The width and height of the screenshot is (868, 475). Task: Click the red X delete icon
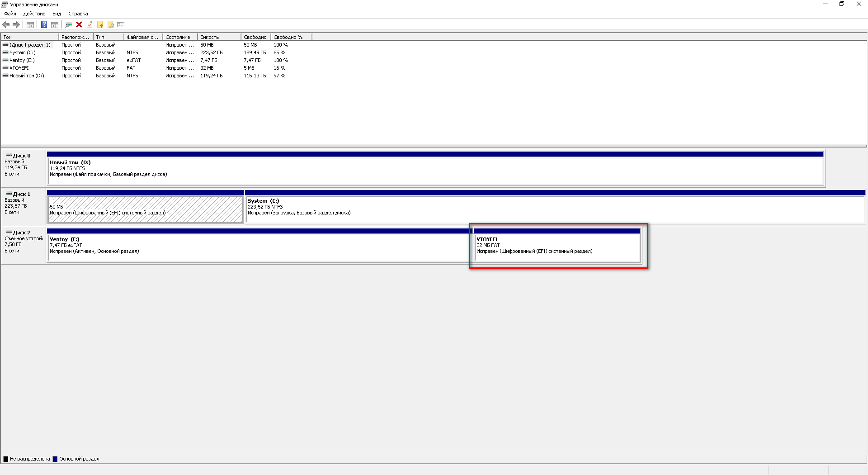[79, 24]
